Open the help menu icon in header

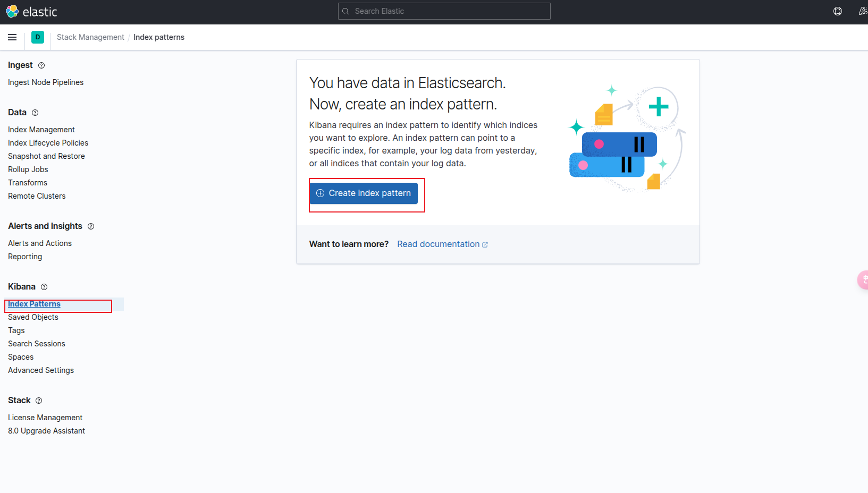pyautogui.click(x=838, y=11)
